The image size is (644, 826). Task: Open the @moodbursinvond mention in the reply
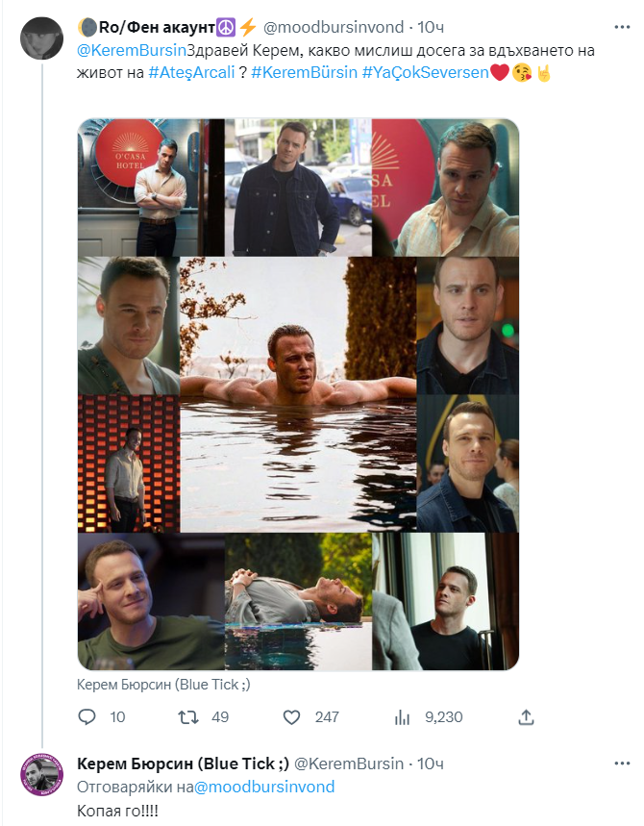click(x=264, y=787)
